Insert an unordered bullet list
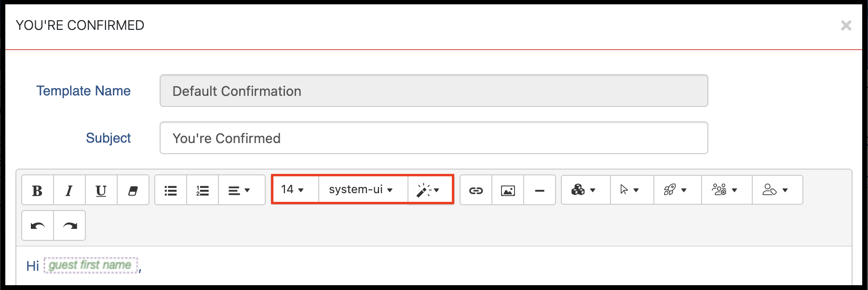This screenshot has height=290, width=868. coord(171,190)
